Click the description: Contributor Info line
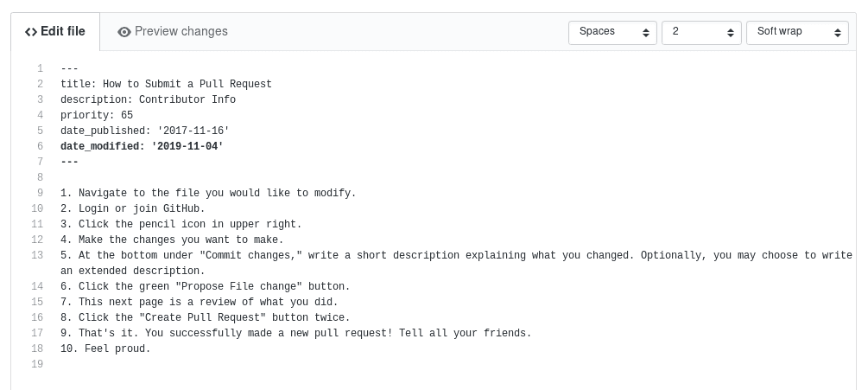Viewport: 868px width, 390px height. click(x=149, y=99)
